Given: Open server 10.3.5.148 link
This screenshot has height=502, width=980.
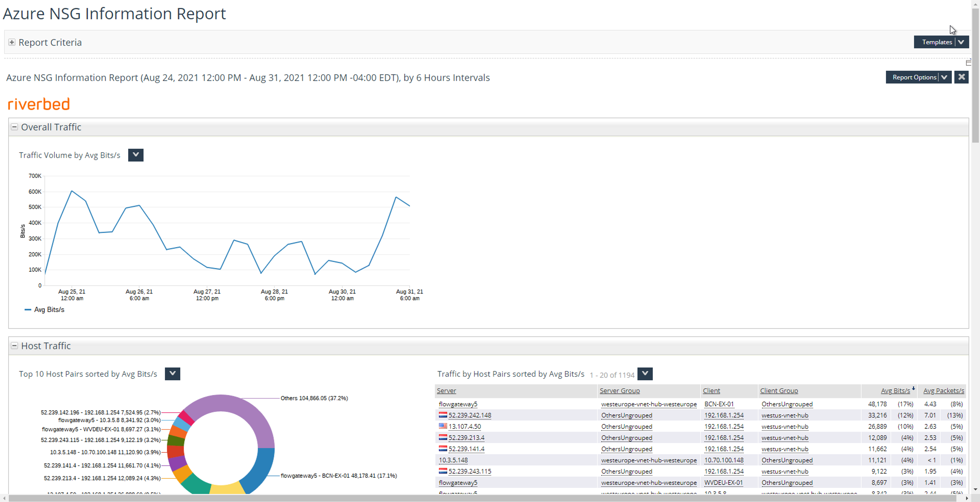Looking at the screenshot, I should click(453, 460).
